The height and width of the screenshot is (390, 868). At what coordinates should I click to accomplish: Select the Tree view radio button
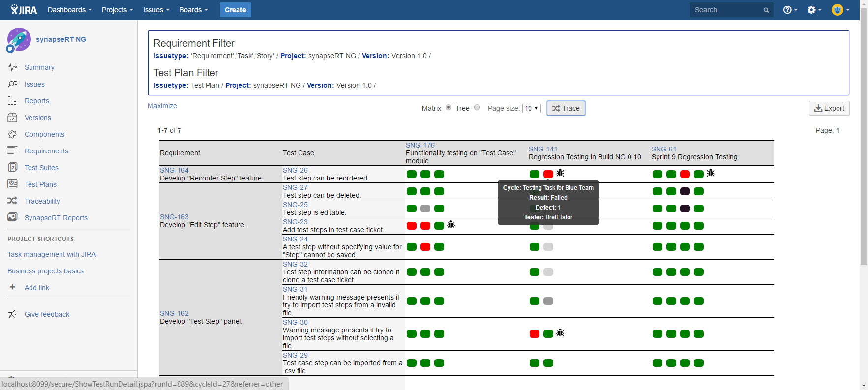click(477, 108)
